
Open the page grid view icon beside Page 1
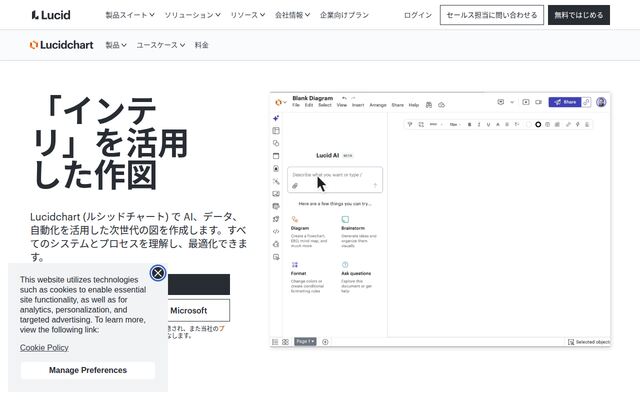[285, 342]
